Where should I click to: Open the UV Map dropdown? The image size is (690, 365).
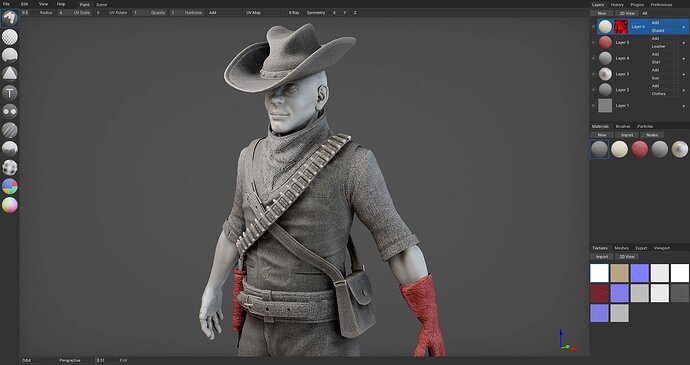point(261,13)
